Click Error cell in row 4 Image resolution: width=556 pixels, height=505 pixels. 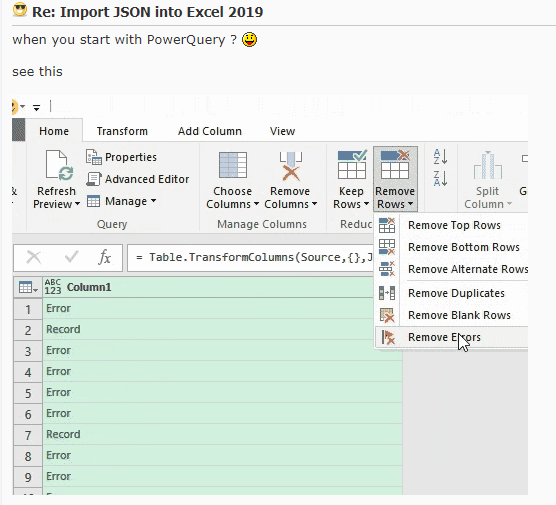pyautogui.click(x=223, y=371)
